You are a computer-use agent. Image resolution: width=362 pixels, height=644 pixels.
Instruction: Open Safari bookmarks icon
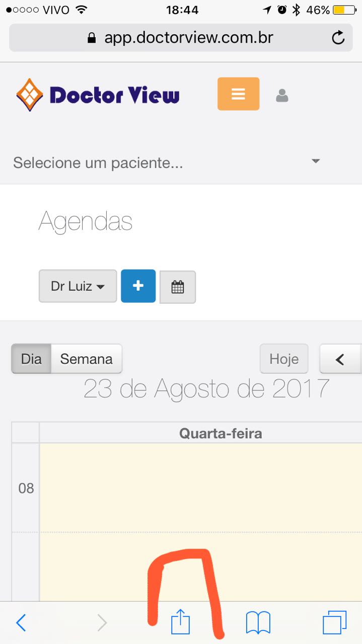tap(258, 622)
